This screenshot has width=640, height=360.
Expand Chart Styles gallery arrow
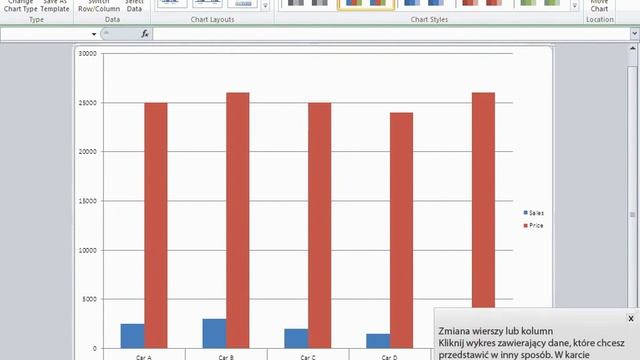click(x=574, y=5)
